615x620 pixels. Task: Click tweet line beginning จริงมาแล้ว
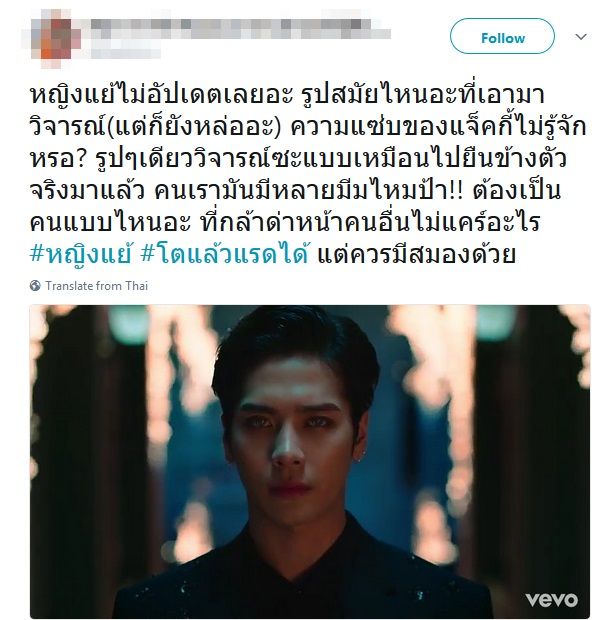(296, 191)
